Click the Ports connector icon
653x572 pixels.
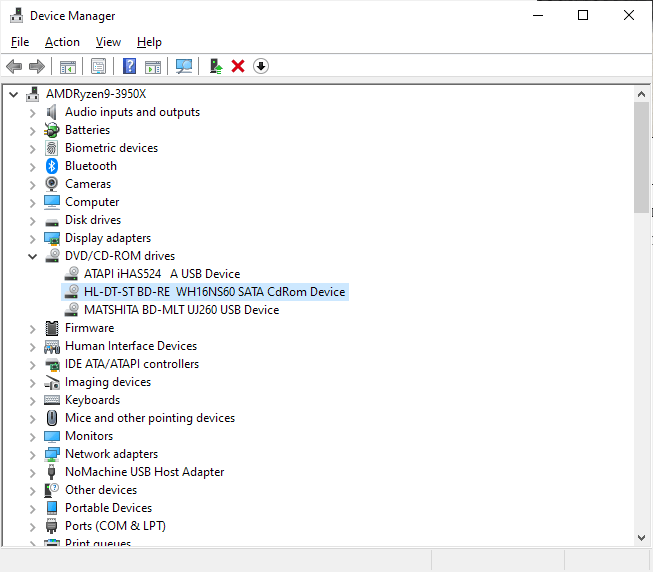[x=52, y=526]
